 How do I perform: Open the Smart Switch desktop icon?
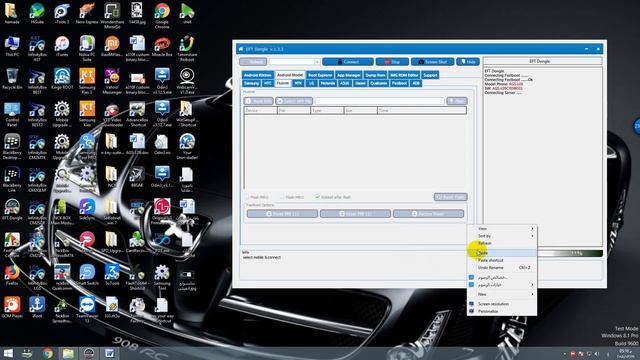(x=87, y=275)
